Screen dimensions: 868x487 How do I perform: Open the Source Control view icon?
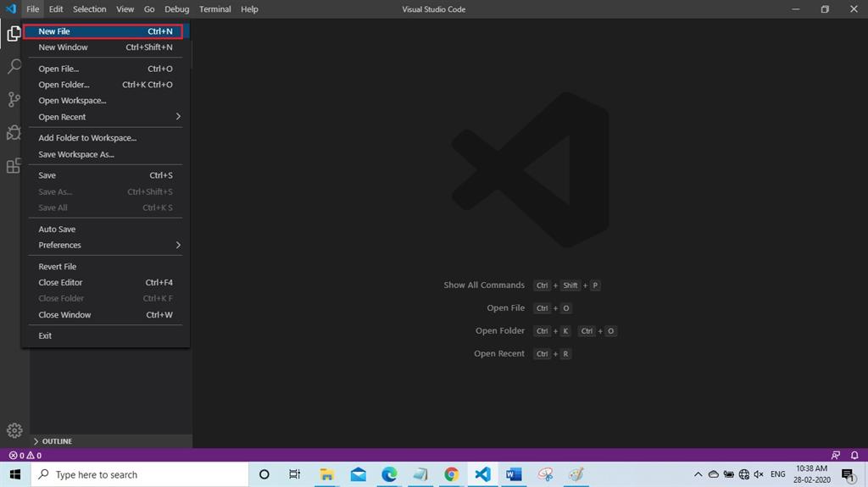coord(14,100)
